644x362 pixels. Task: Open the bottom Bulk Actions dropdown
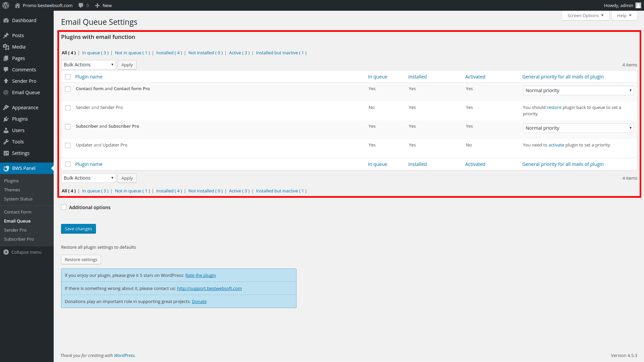89,178
